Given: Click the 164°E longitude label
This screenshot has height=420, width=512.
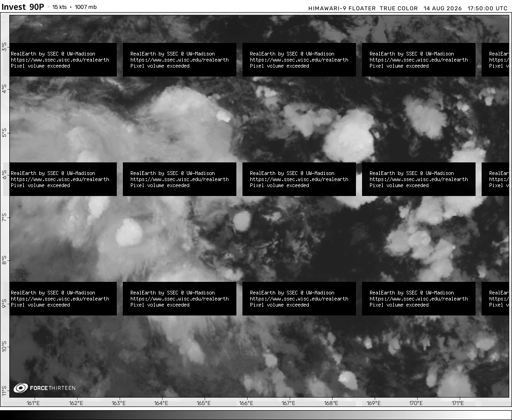Looking at the screenshot, I should pyautogui.click(x=161, y=403).
